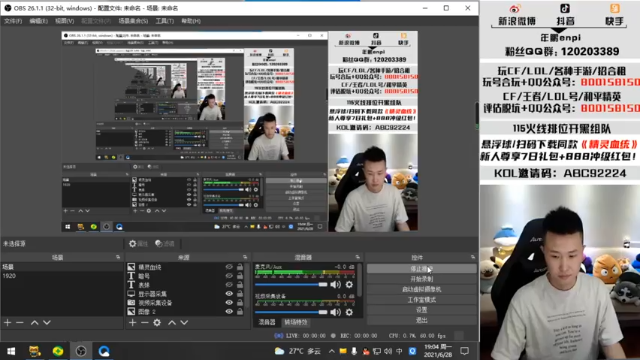Open the 帮助(H) menu
This screenshot has width=640, height=360.
click(x=191, y=21)
